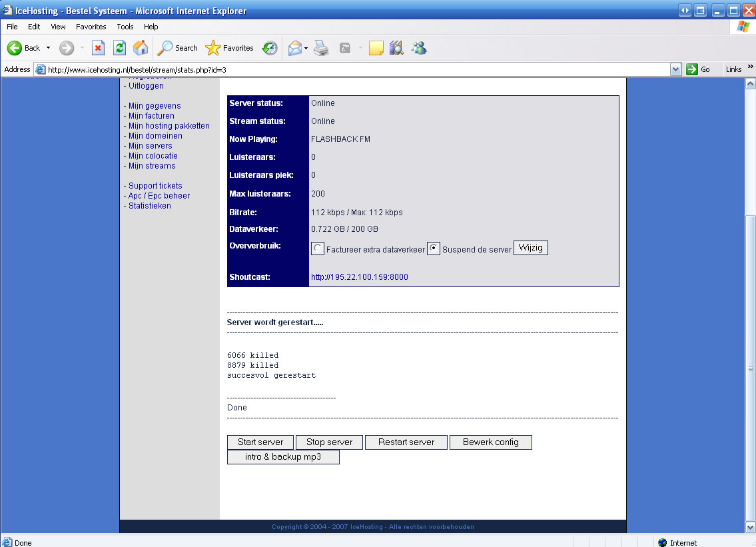This screenshot has height=547, width=756.
Task: Open the History toolbar icon
Action: 270,48
